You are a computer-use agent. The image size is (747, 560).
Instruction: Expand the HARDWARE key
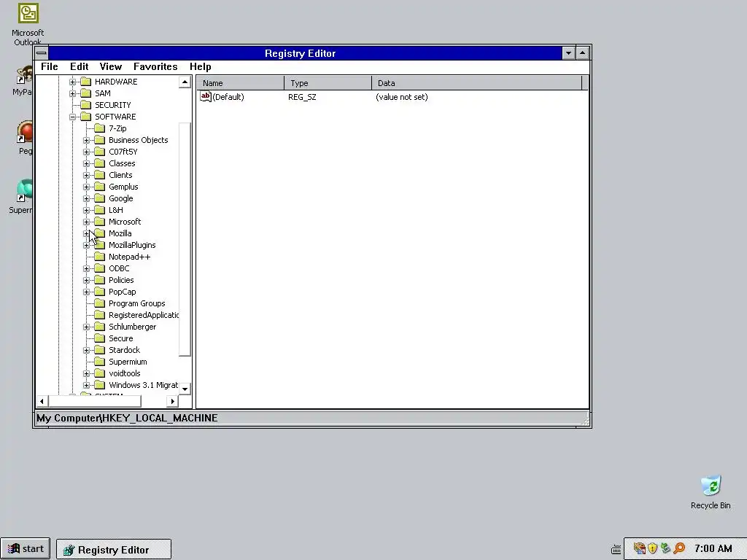tap(72, 82)
